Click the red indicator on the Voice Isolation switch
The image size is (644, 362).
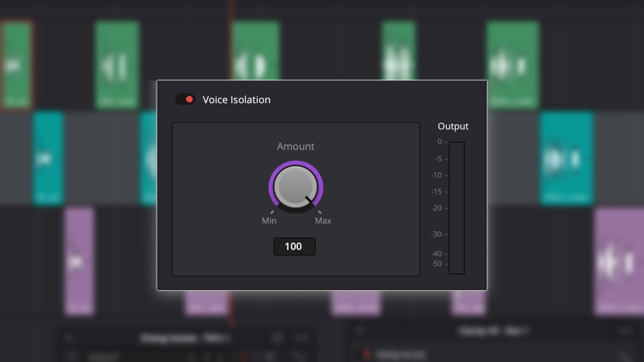coord(189,99)
